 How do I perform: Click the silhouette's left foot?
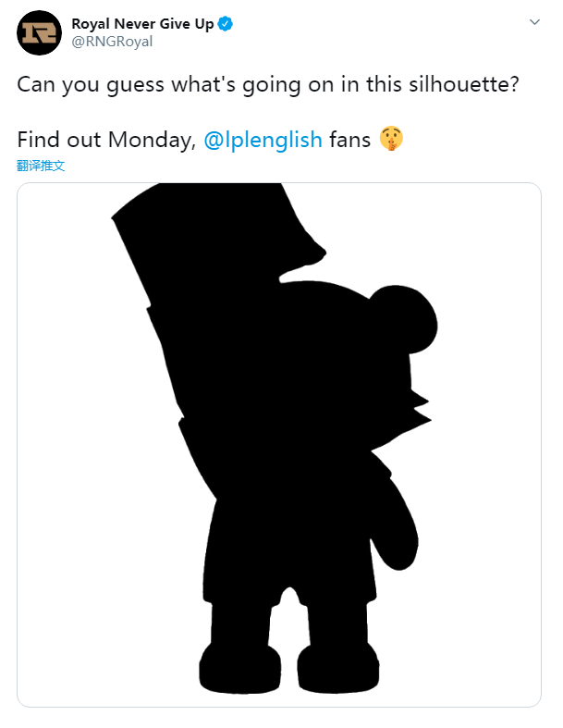(x=237, y=667)
